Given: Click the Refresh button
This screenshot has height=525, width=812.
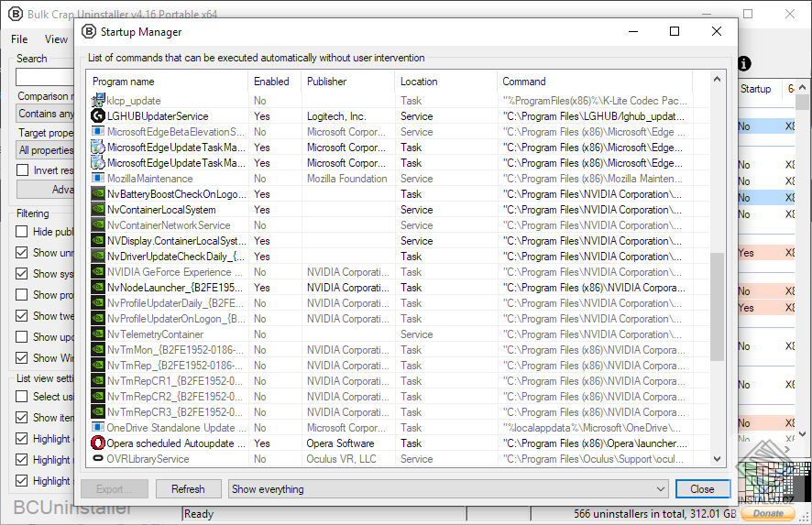Looking at the screenshot, I should pos(188,488).
